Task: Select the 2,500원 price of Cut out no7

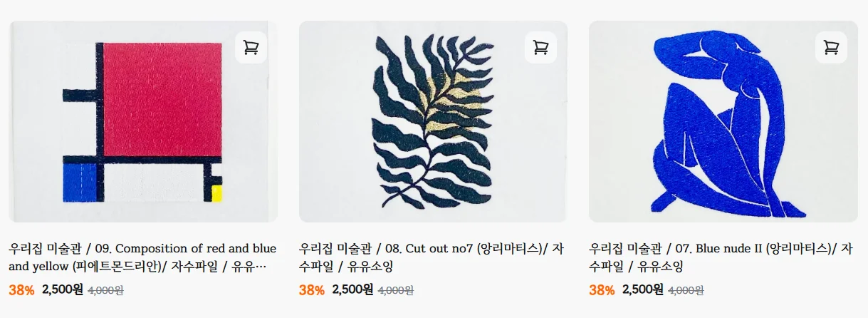Action: click(x=352, y=289)
